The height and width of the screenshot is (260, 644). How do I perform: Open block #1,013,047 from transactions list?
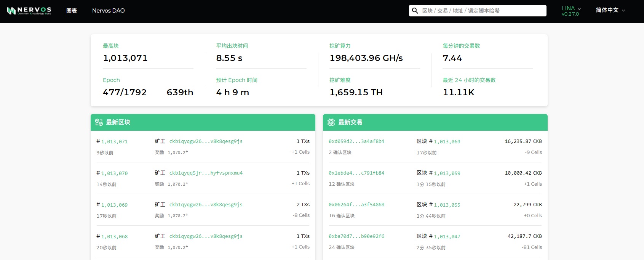447,236
